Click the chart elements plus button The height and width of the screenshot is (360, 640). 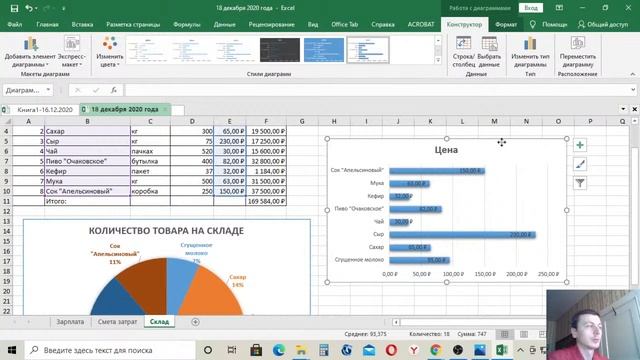click(580, 145)
